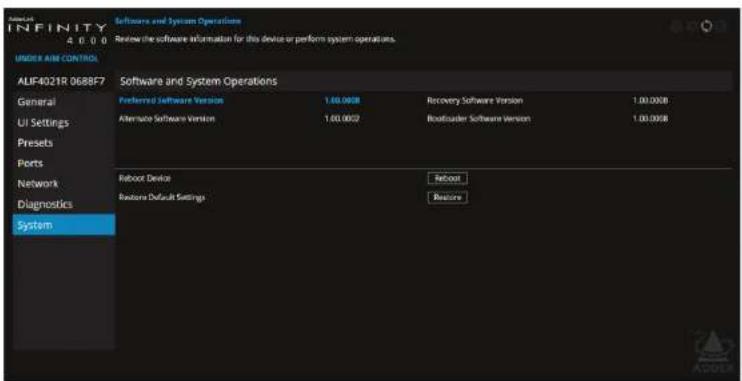
Task: Click the Software and System Operations panel header
Action: (424, 81)
